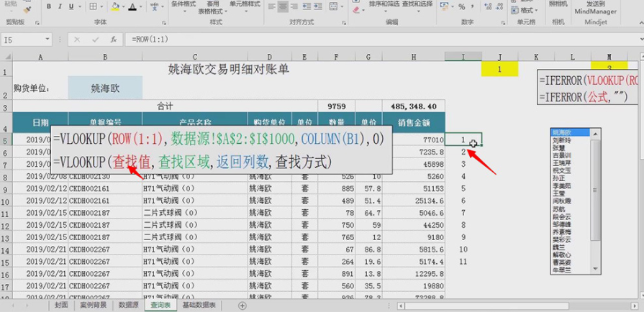Screen dimensions: 644x312
Task: Cancel the formula entry with the X icon
Action: click(77, 40)
